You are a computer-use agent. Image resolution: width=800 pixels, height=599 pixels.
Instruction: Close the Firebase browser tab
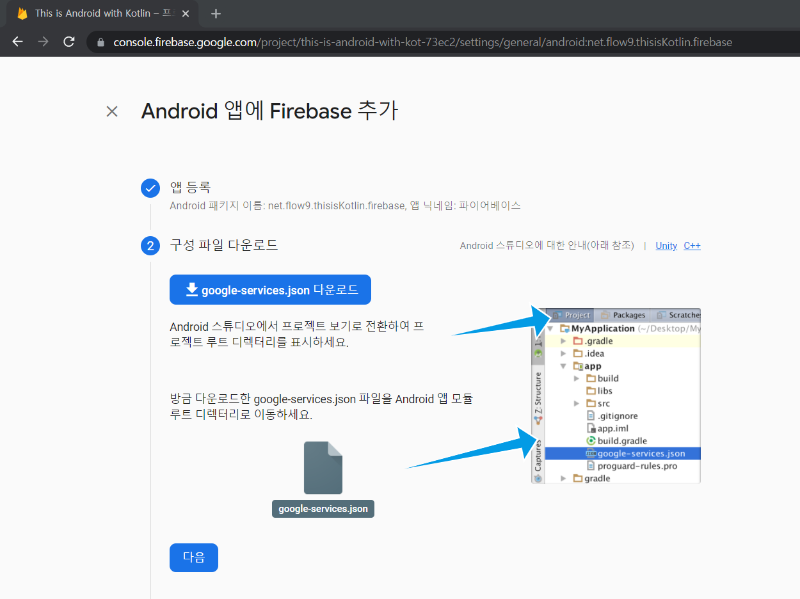click(186, 14)
